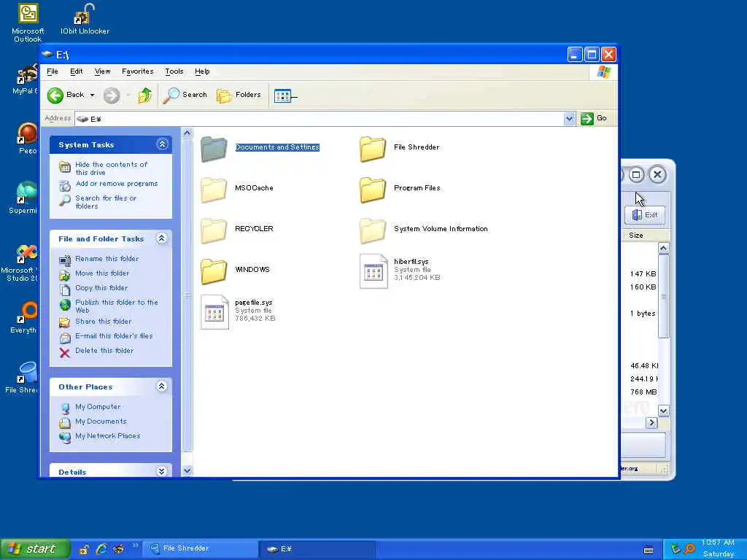Click Move this folder
The width and height of the screenshot is (747, 560).
[102, 273]
